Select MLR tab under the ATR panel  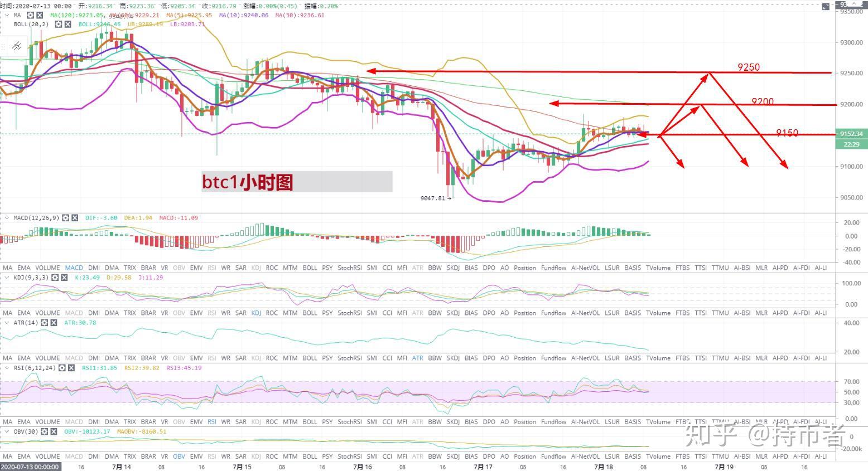pos(761,358)
